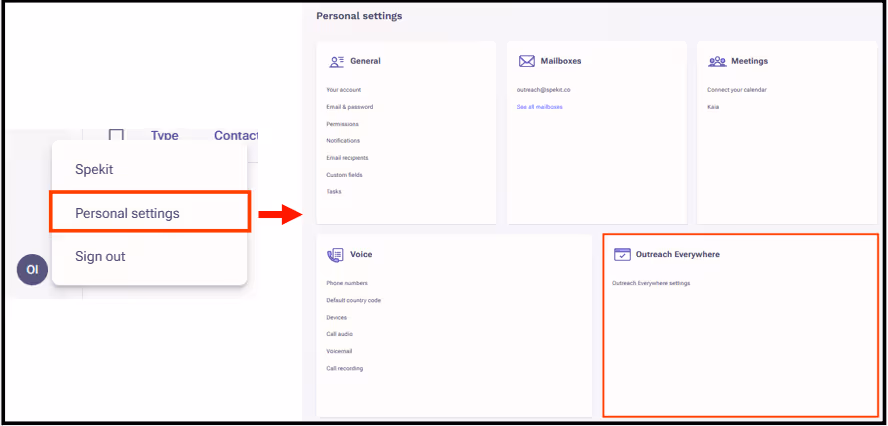Click the Outreach Everywhere heading
The height and width of the screenshot is (426, 888).
[678, 254]
